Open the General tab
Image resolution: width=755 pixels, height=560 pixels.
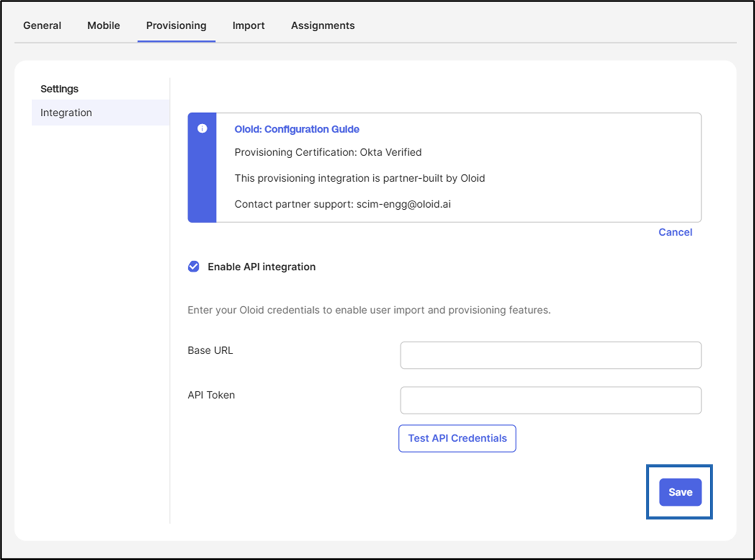pyautogui.click(x=42, y=25)
